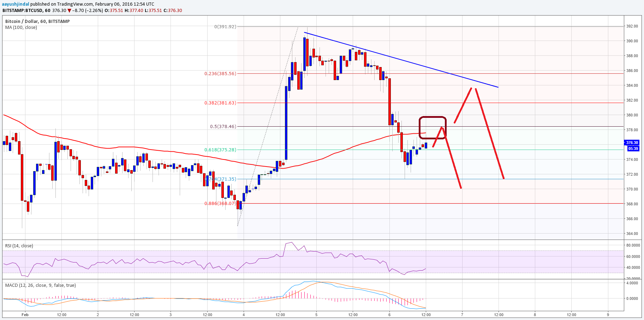
Task: Click the RSI (14, close) indicator label
Action: pos(19,246)
